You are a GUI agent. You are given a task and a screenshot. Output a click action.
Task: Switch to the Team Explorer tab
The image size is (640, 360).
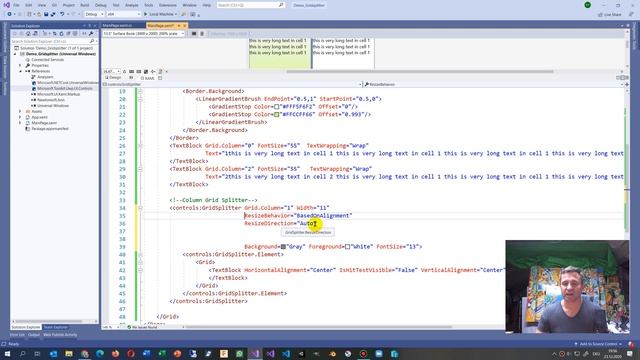tap(56, 327)
